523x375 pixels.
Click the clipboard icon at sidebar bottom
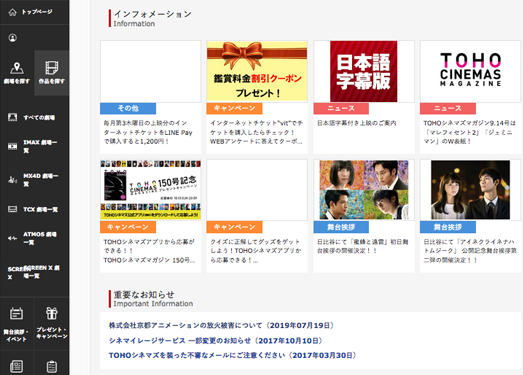point(52,367)
